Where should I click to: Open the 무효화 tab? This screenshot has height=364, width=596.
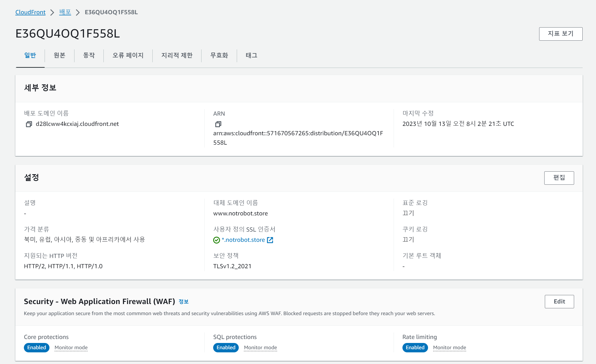click(x=219, y=55)
